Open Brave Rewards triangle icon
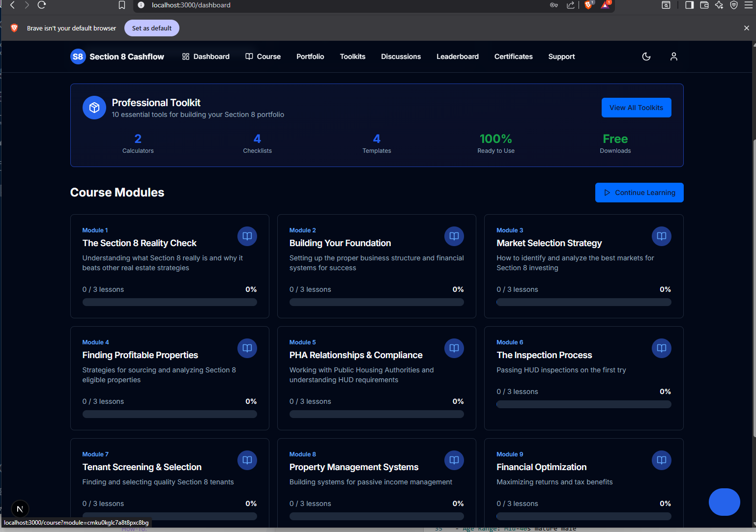This screenshot has height=532, width=756. coord(605,5)
